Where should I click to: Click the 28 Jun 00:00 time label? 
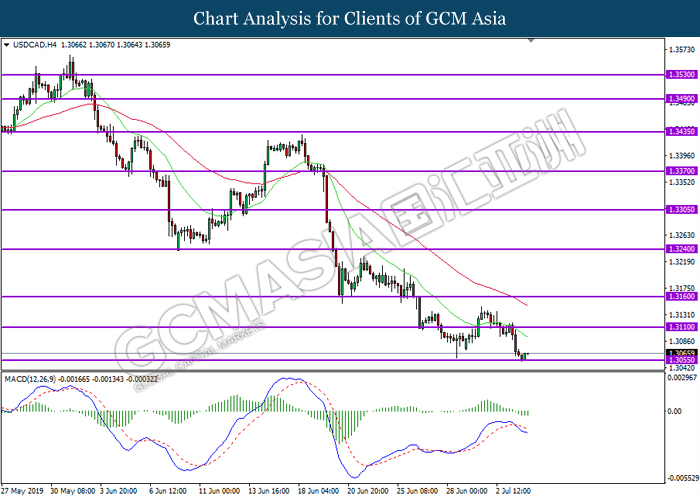467,491
